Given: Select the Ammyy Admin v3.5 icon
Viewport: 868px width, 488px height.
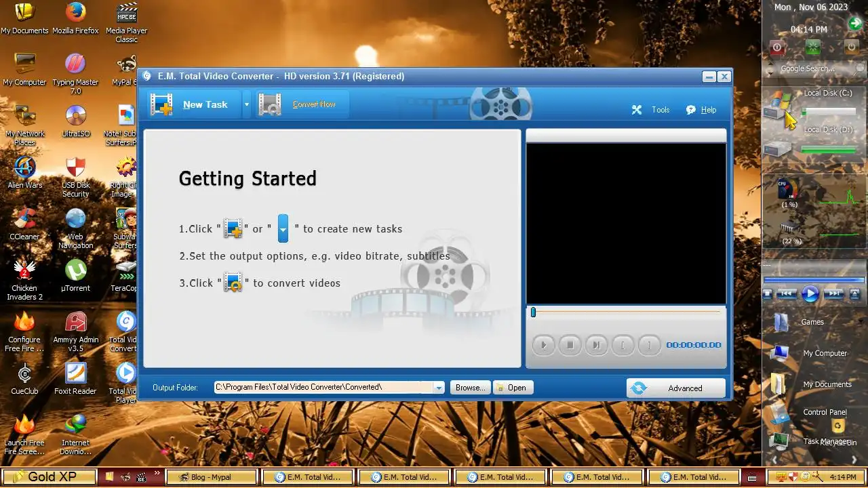Looking at the screenshot, I should (x=75, y=331).
